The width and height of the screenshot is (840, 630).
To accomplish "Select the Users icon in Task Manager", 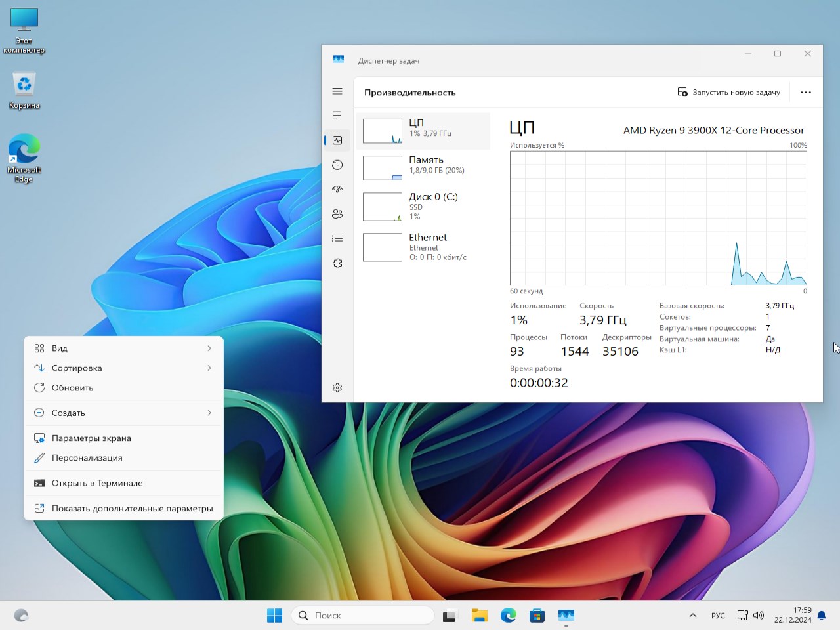I will [x=337, y=214].
